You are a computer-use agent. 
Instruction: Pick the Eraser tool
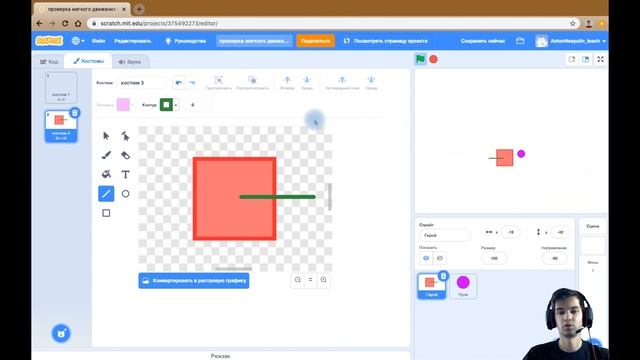point(125,155)
